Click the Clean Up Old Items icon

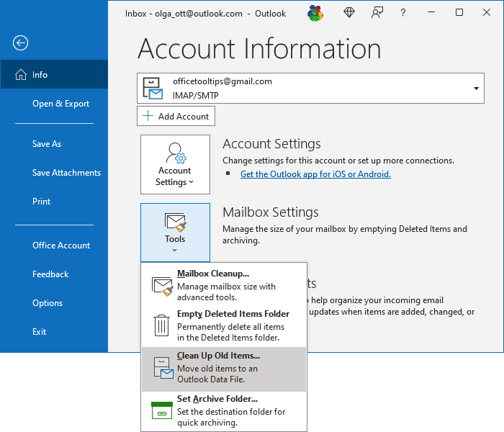(162, 368)
